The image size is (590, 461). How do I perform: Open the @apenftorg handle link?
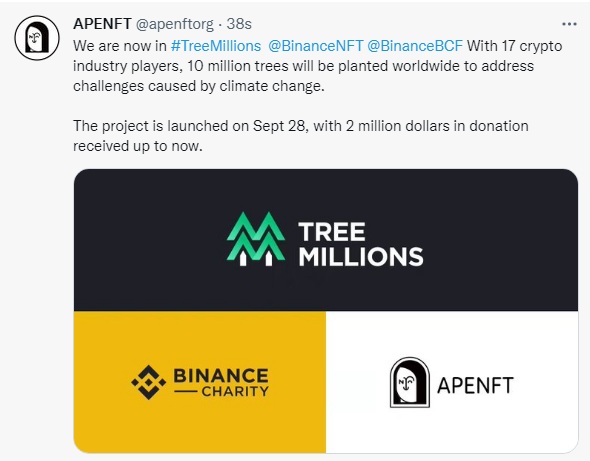pyautogui.click(x=174, y=24)
